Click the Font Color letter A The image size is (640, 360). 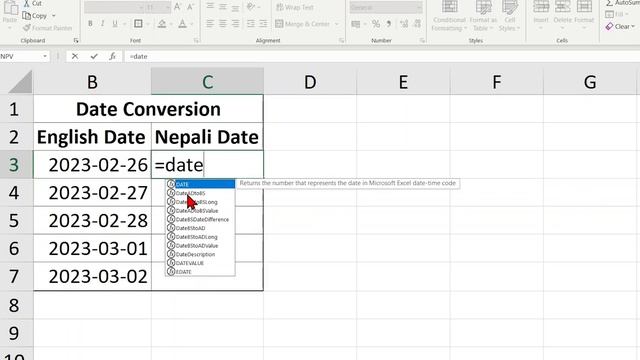182,24
